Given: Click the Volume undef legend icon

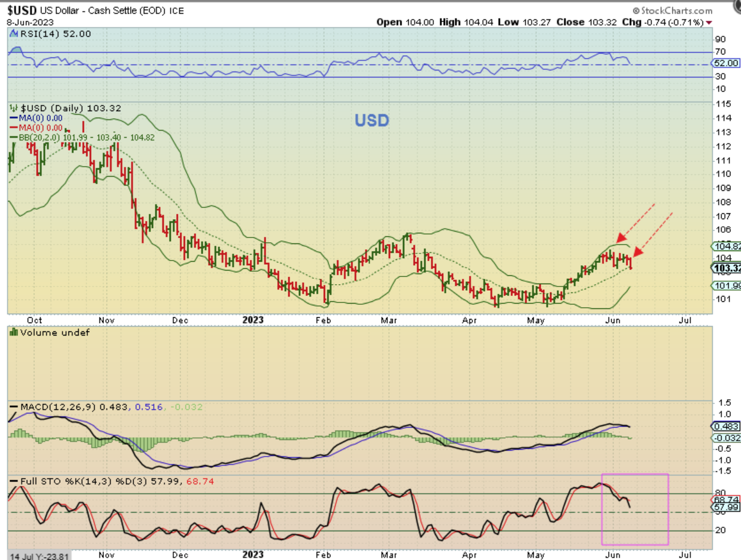Looking at the screenshot, I should tap(12, 333).
